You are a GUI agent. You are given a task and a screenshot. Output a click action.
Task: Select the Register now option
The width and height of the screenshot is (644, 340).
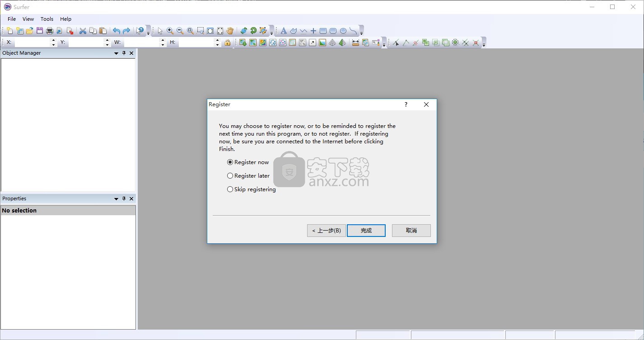(248, 162)
